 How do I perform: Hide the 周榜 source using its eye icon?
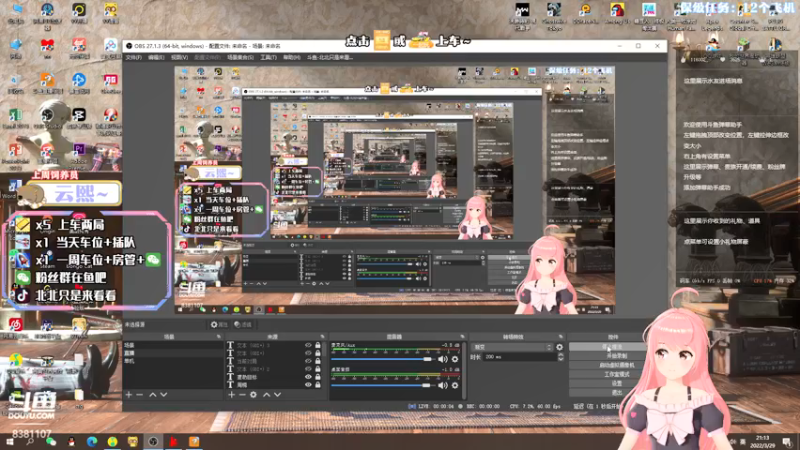[x=308, y=385]
